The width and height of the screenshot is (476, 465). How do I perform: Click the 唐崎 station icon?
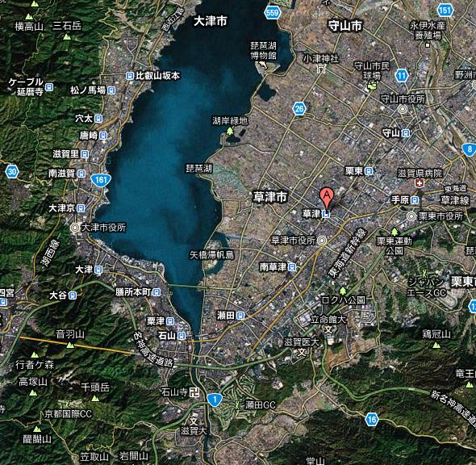[103, 136]
